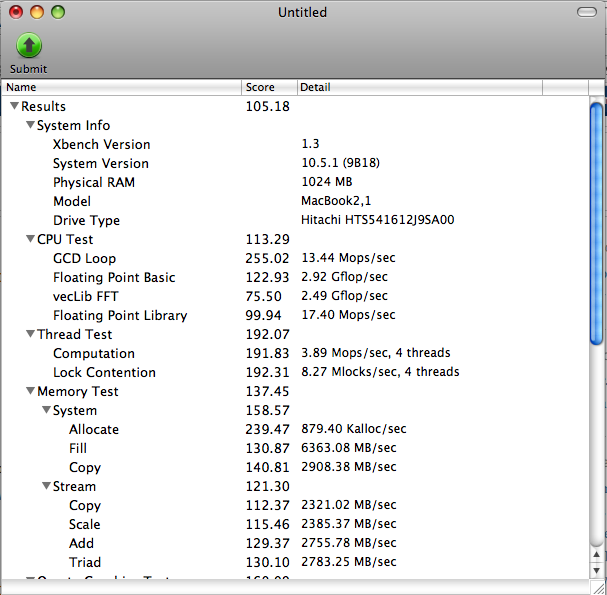This screenshot has width=607, height=595.
Task: Click the vertical scrollbar thumb
Action: tap(597, 223)
